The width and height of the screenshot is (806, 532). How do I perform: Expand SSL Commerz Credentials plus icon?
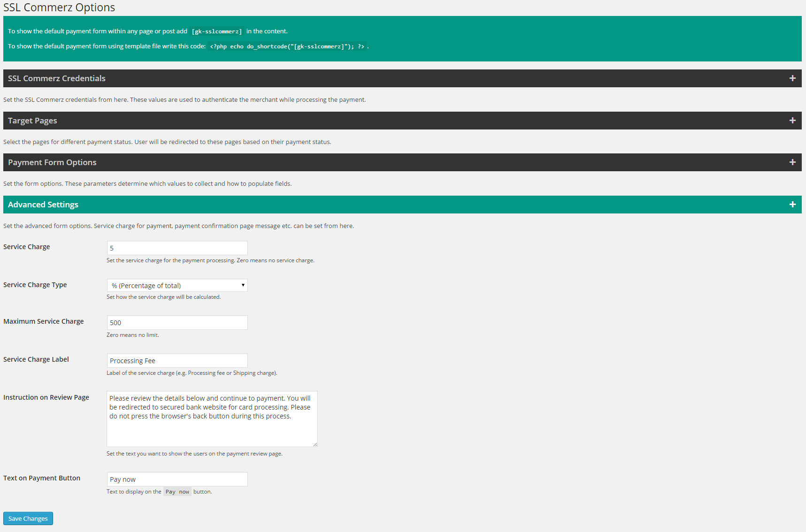[x=792, y=78]
